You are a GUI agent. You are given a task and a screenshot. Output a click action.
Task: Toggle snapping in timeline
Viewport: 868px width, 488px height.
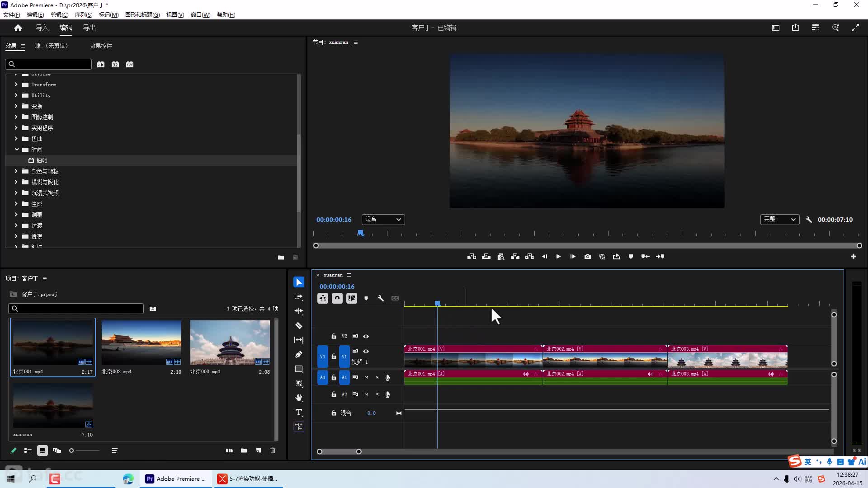coord(337,299)
